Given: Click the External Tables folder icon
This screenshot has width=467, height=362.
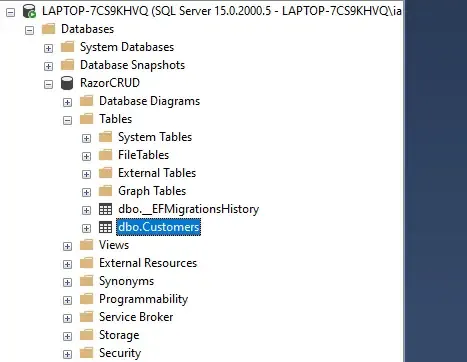Looking at the screenshot, I should point(105,173).
